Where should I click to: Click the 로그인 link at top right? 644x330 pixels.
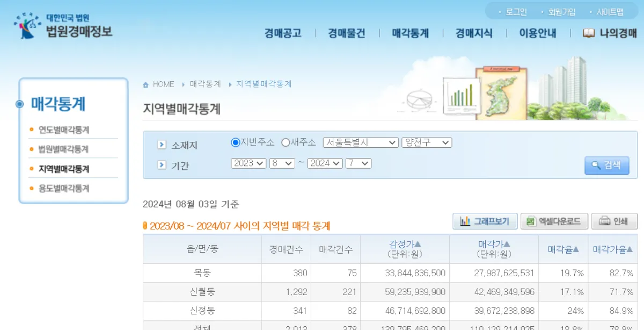515,11
